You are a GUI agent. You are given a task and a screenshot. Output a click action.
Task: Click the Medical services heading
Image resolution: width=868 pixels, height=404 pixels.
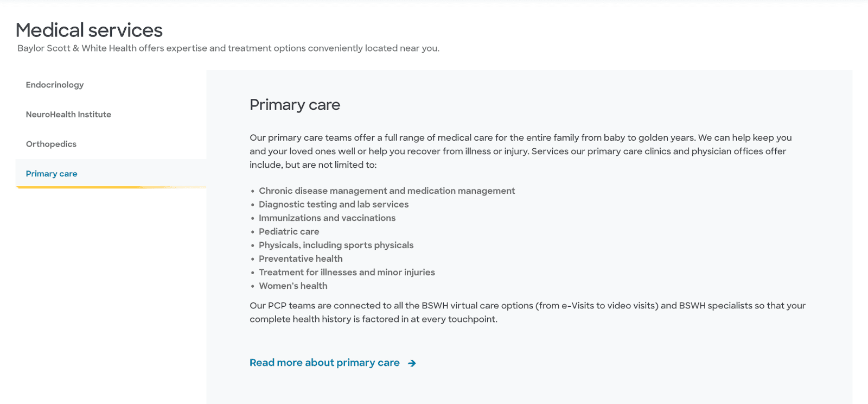coord(89,30)
